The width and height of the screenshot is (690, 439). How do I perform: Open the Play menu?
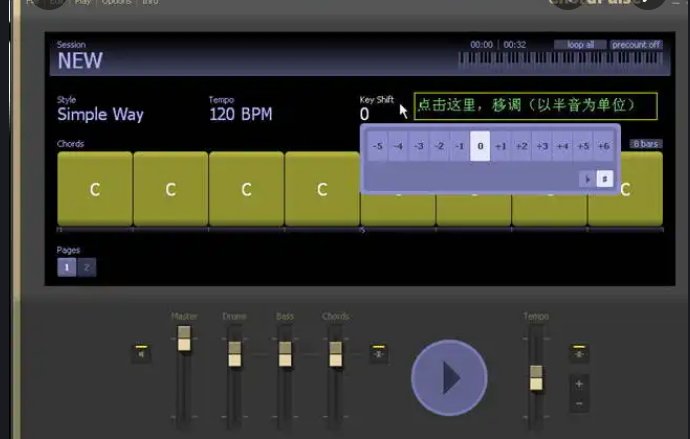click(83, 3)
